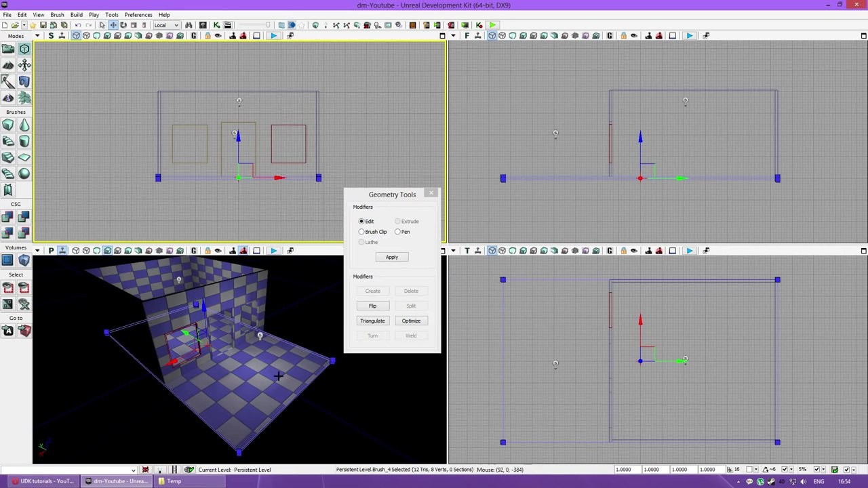
Task: Select the Translate widget tool
Action: [x=113, y=25]
